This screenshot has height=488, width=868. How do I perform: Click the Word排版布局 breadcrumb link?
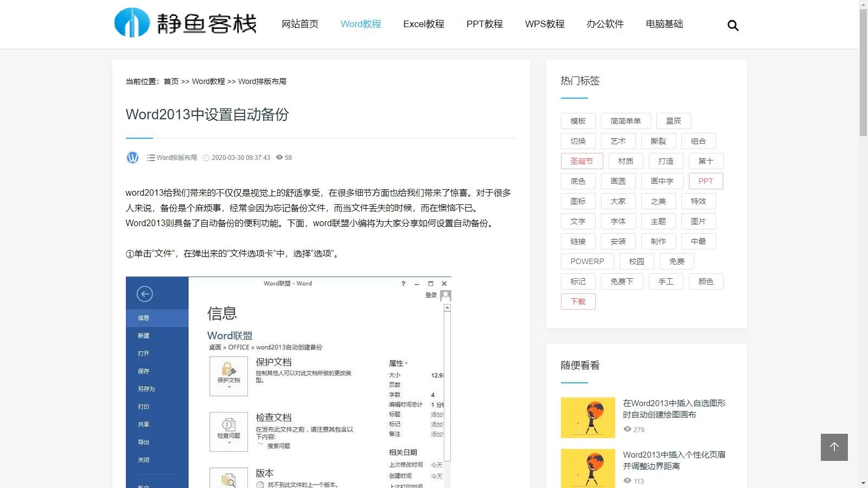coord(262,81)
